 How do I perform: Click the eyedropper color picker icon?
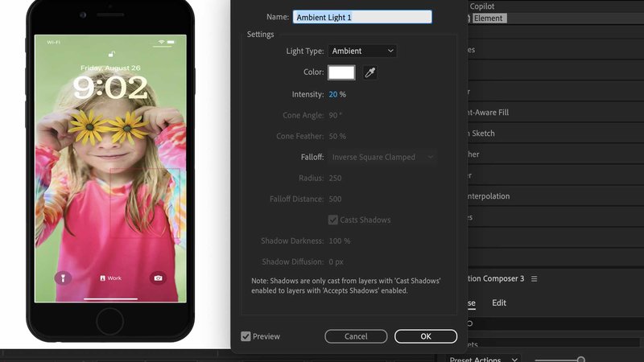(370, 73)
